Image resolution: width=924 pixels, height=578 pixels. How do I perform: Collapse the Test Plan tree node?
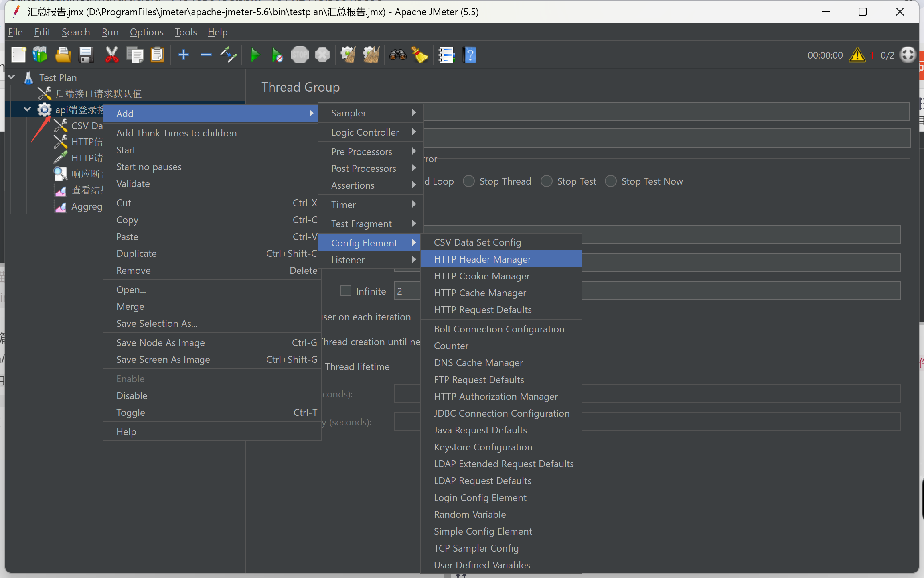(12, 77)
